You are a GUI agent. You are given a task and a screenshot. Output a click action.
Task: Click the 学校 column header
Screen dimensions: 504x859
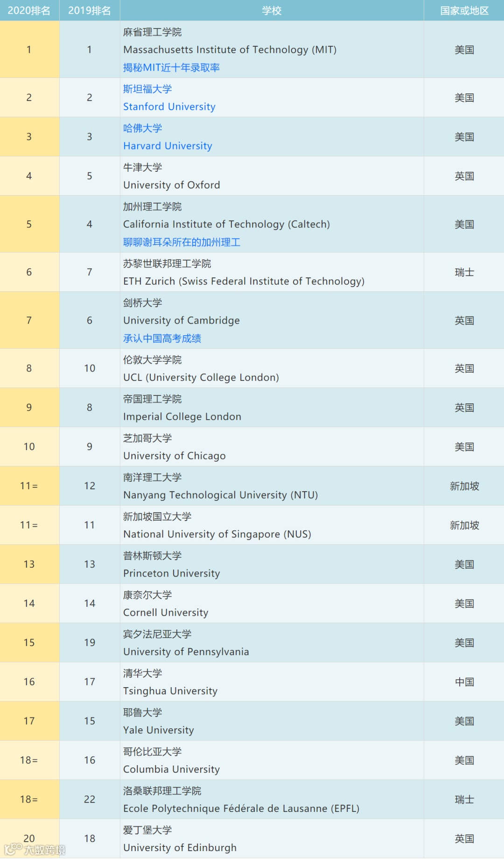(x=272, y=10)
